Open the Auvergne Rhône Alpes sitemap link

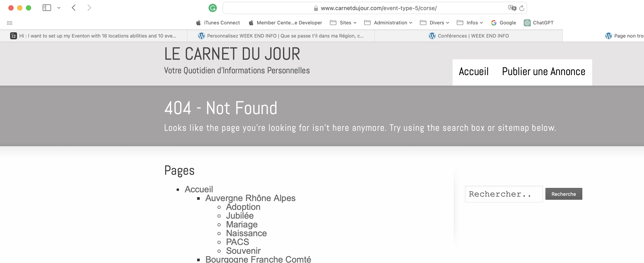[x=250, y=198]
